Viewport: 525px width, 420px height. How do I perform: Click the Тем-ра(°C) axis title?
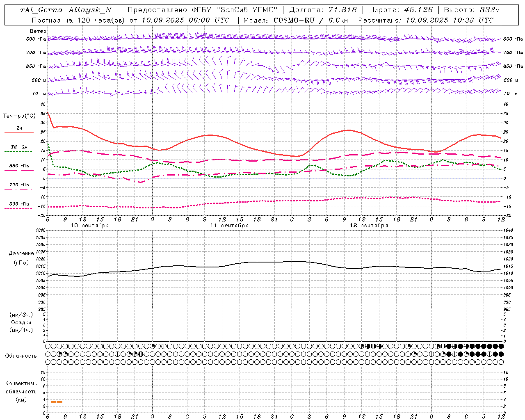(x=19, y=116)
